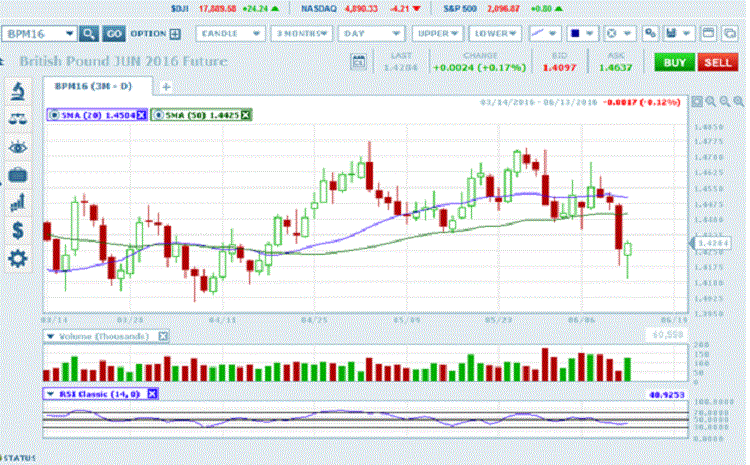
Task: Click the calendar icon beside contract title
Action: coord(358,63)
